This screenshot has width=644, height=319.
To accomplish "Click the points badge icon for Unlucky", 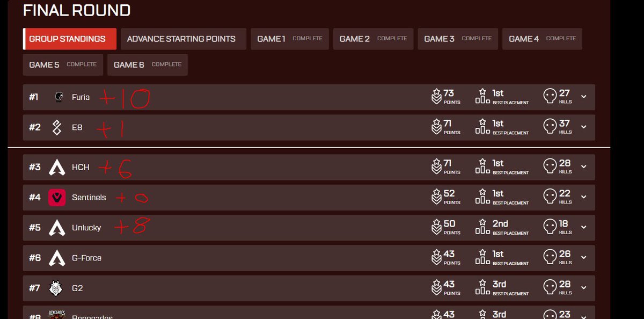I will click(436, 227).
